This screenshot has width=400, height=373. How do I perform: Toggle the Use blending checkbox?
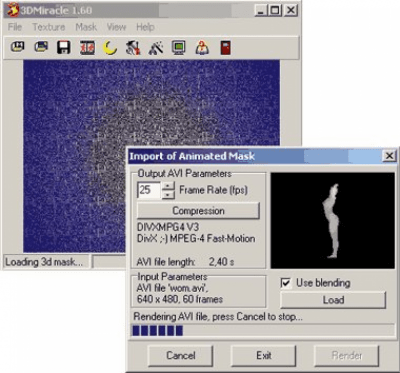click(x=285, y=283)
